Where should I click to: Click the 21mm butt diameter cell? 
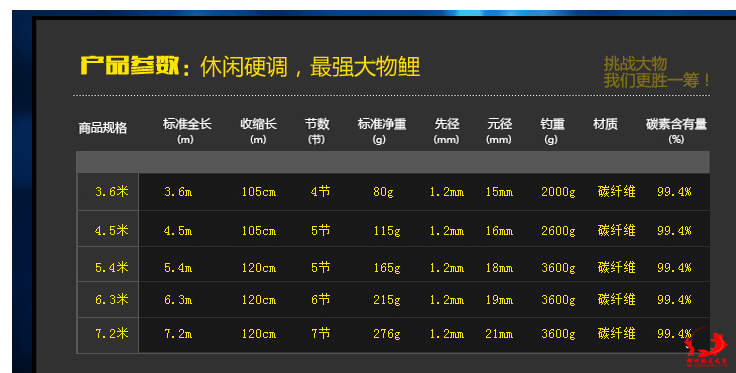pyautogui.click(x=499, y=334)
